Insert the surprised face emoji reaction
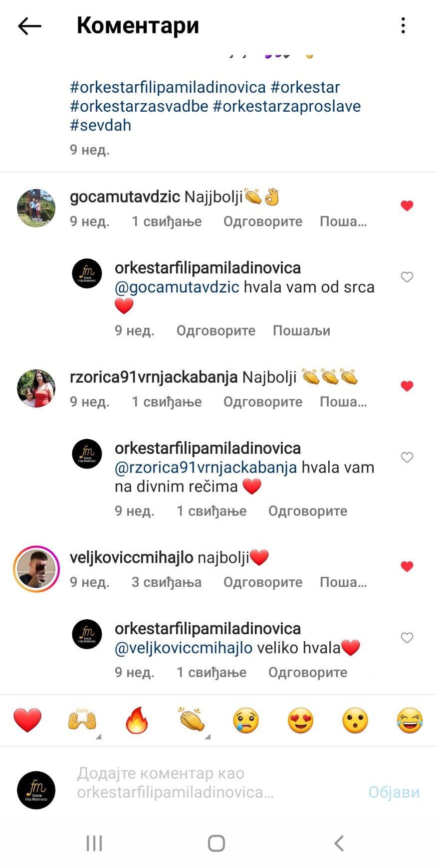This screenshot has width=437, height=868. coord(355,720)
